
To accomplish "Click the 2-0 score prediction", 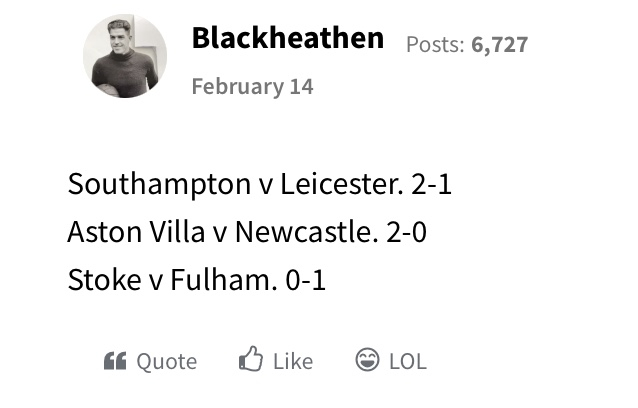I will pyautogui.click(x=406, y=233).
